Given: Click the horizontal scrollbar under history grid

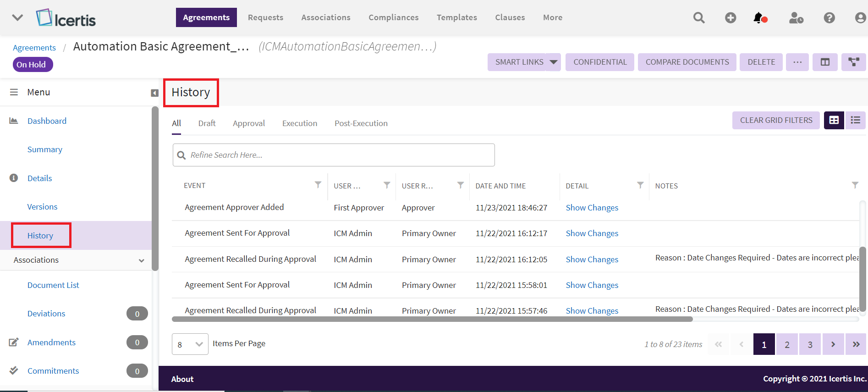Looking at the screenshot, I should (432, 319).
